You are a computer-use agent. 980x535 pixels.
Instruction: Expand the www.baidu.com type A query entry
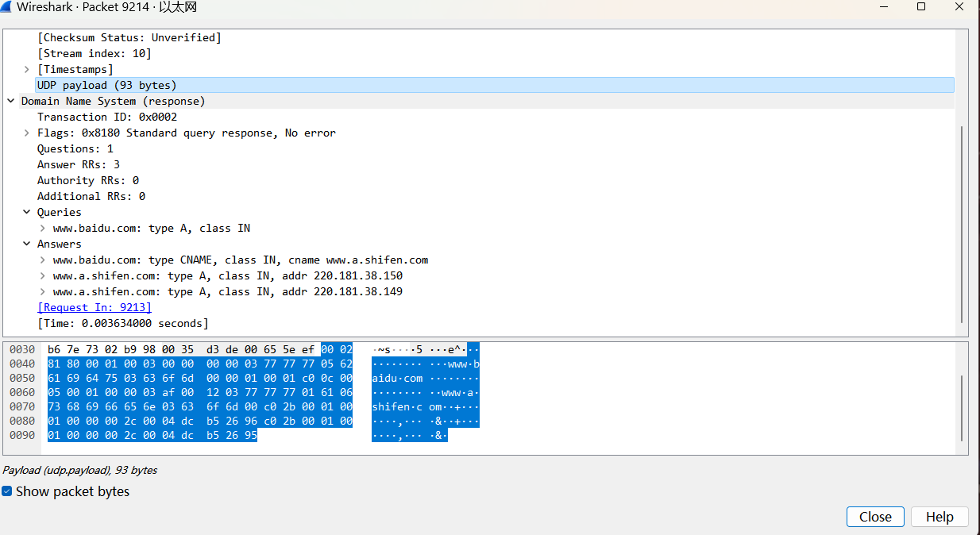coord(43,228)
